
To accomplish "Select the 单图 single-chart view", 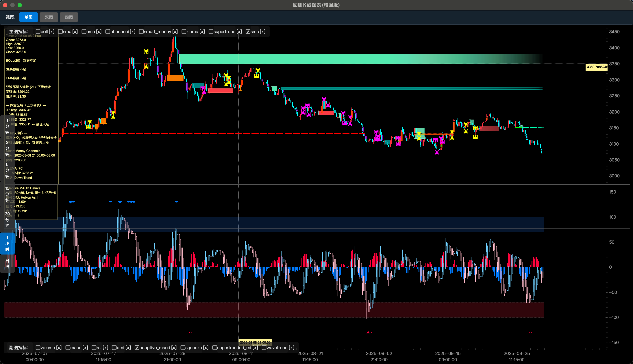I will pos(29,17).
